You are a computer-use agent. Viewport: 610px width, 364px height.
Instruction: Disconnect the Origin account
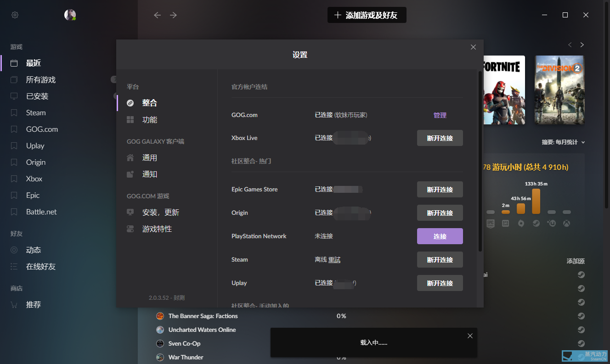tap(440, 213)
